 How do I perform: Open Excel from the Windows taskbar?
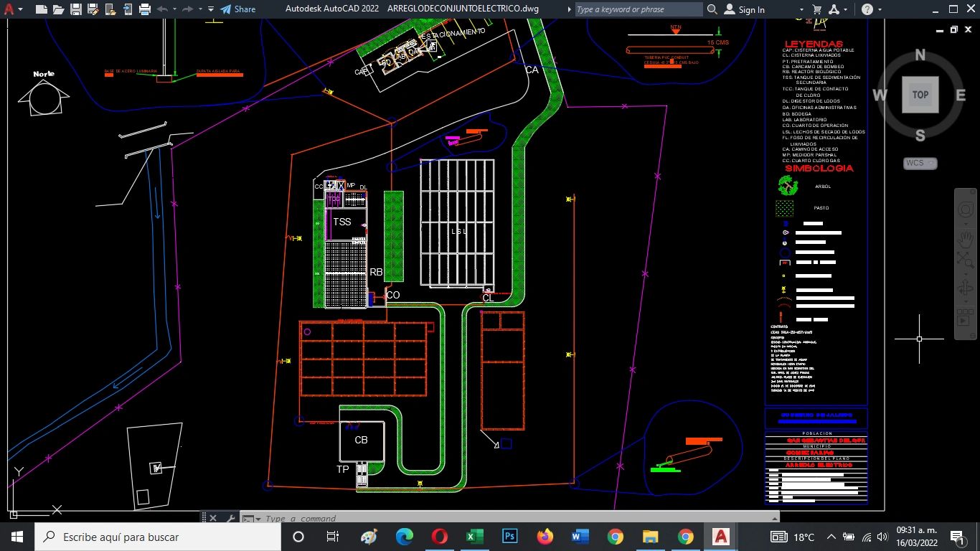[474, 537]
